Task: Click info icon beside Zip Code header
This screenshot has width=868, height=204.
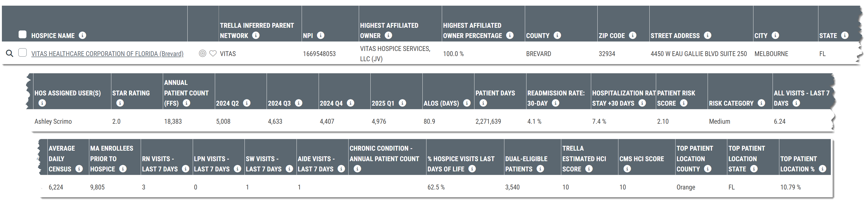Action: tap(633, 35)
